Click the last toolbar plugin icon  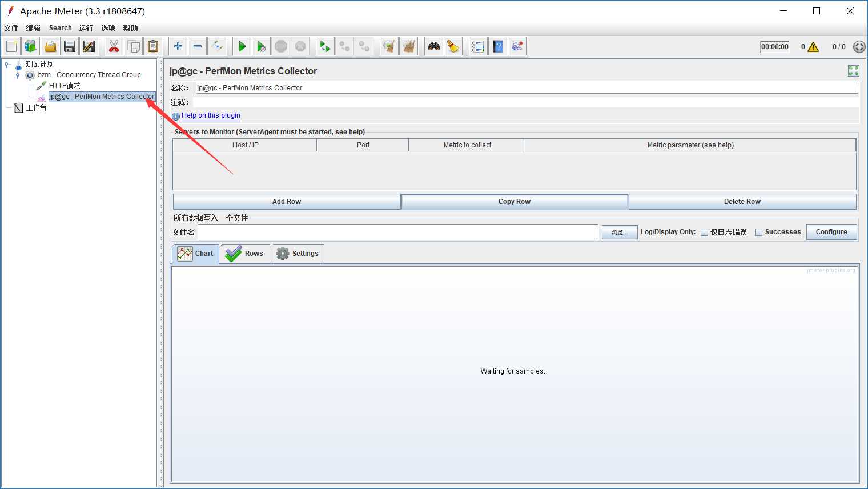click(517, 46)
